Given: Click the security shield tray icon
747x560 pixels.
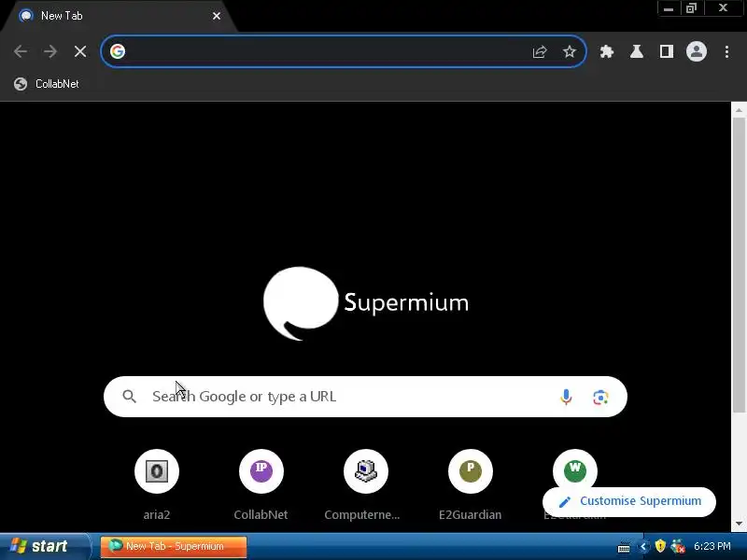Looking at the screenshot, I should pyautogui.click(x=660, y=546).
